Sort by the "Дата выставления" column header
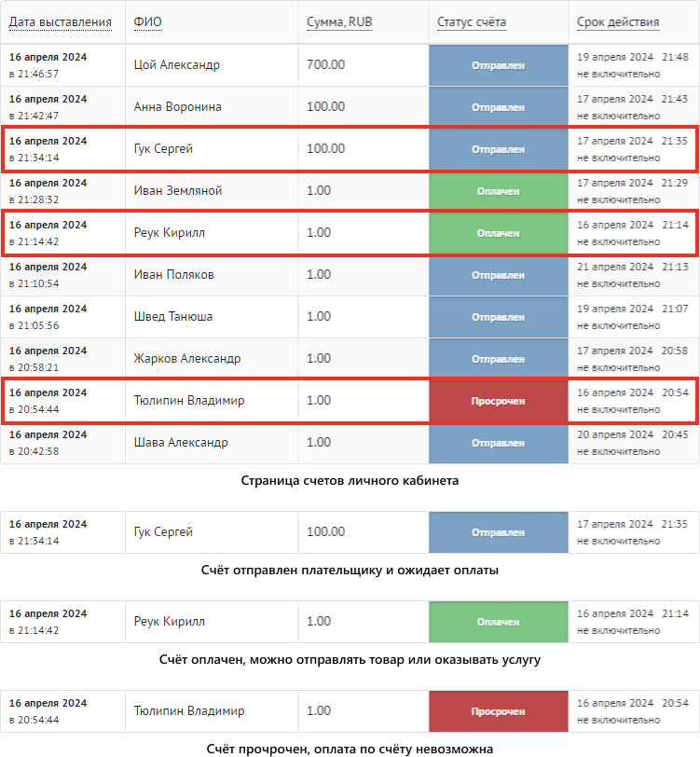 (x=60, y=22)
